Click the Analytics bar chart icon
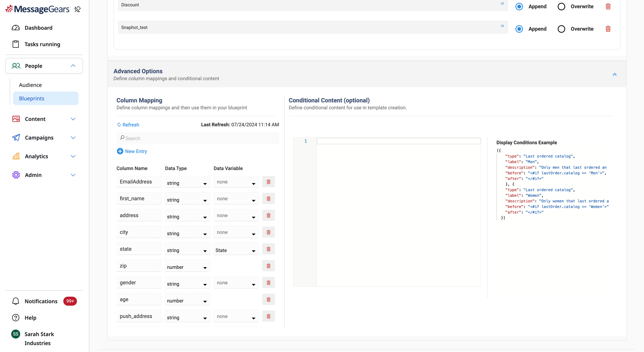Viewport: 644px width, 352px height. click(16, 156)
